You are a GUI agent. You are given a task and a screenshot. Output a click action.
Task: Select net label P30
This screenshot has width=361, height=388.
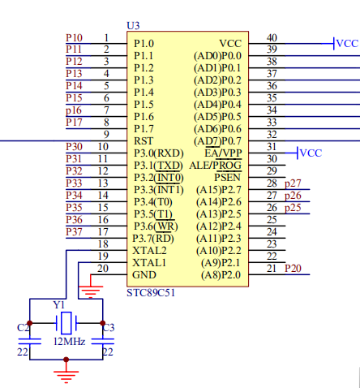[74, 147]
